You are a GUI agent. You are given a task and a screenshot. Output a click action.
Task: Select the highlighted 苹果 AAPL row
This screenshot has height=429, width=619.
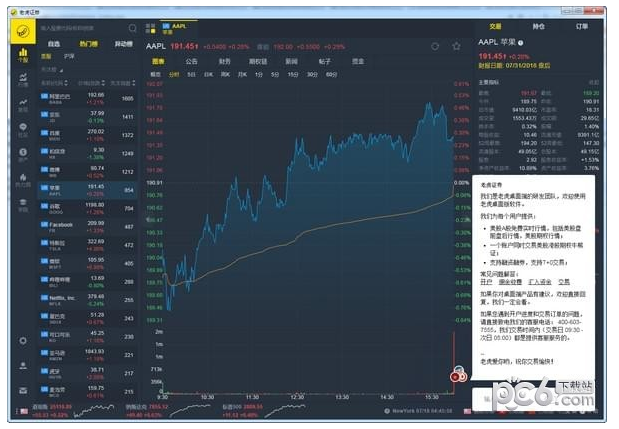tap(88, 190)
